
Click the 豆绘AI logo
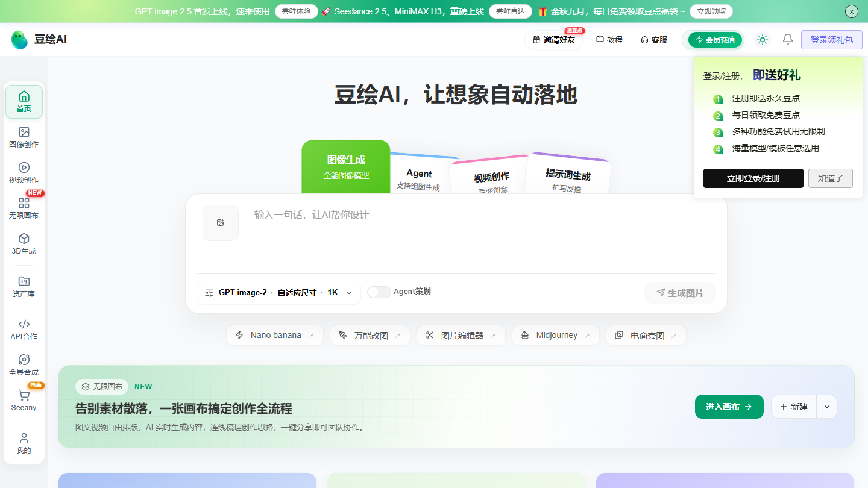[39, 40]
